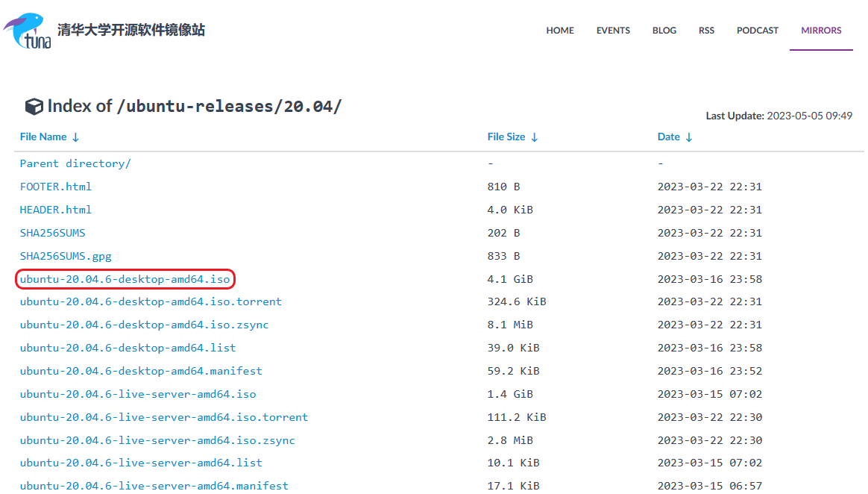Screen dimensions: 868x494
Task: Download the desktop-amd64.iso.torrent file
Action: [x=151, y=301]
